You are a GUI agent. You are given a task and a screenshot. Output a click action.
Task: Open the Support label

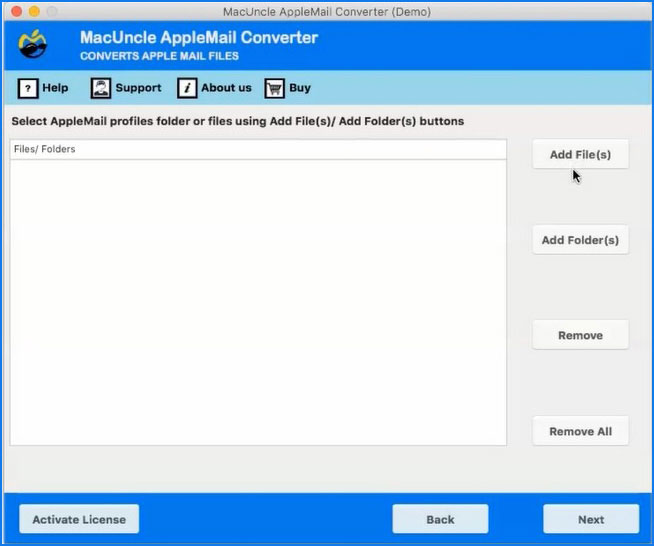pos(138,88)
